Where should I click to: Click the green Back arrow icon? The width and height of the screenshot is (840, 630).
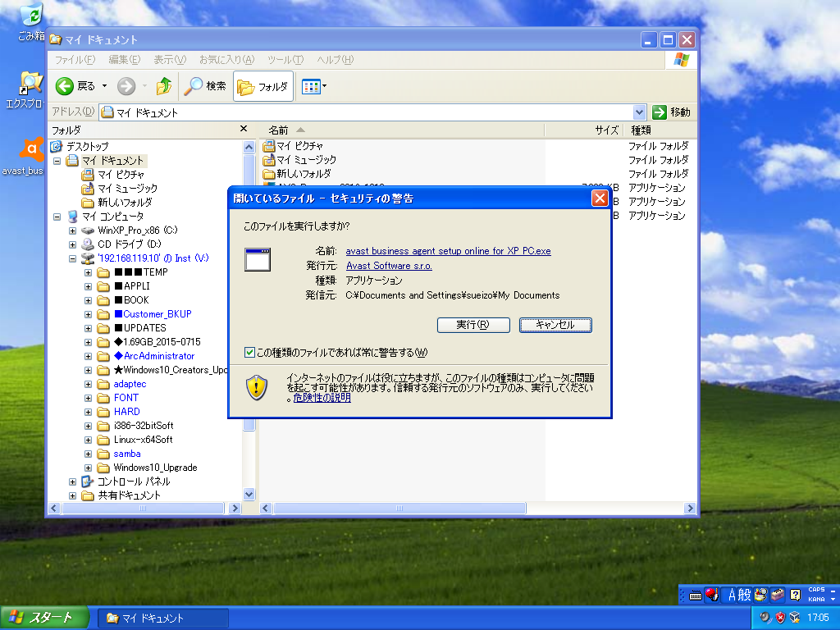pos(64,86)
